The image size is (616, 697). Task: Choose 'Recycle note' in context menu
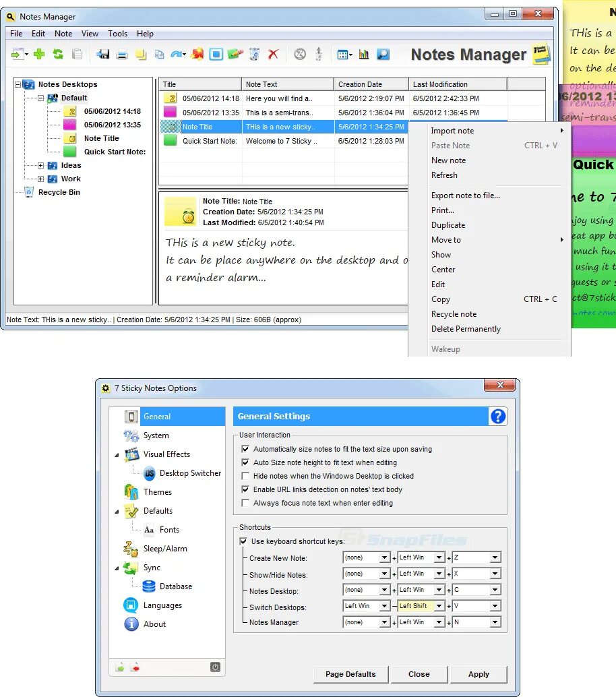[454, 314]
